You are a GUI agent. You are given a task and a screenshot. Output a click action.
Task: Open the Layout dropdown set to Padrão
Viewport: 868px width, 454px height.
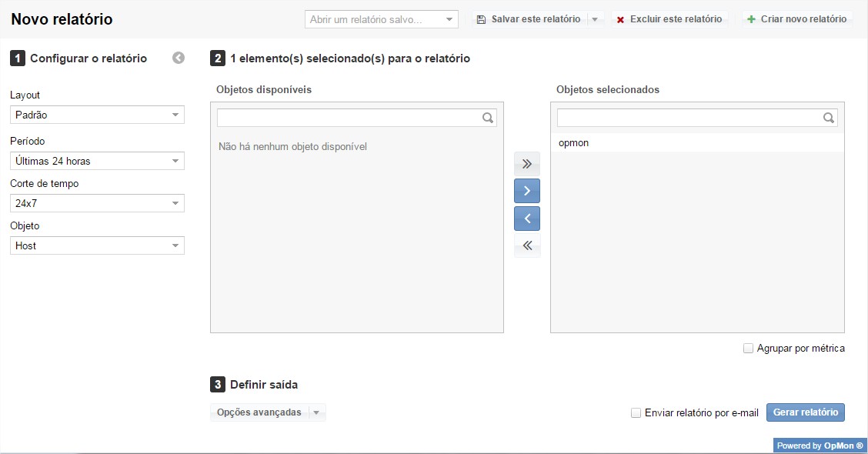[97, 115]
